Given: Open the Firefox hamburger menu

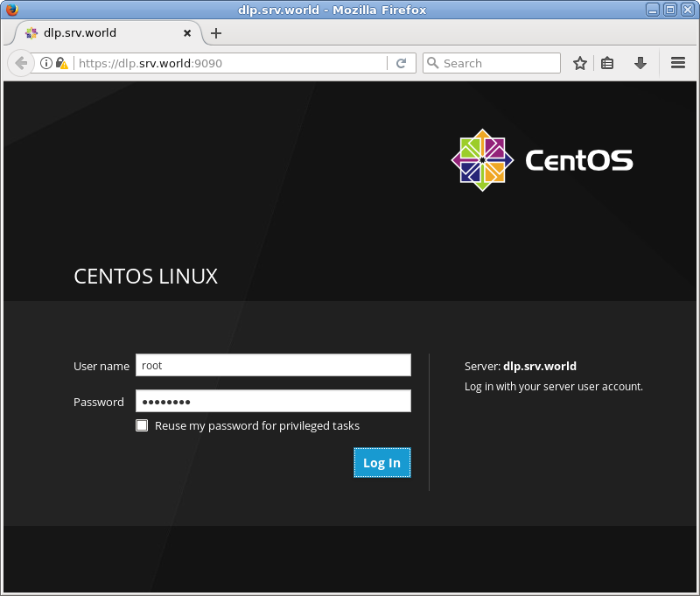Looking at the screenshot, I should tap(677, 63).
